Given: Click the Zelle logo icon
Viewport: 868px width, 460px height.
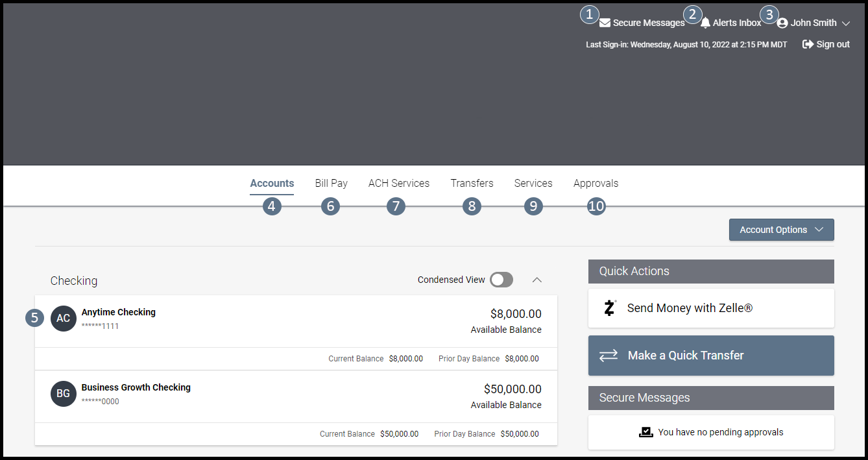Looking at the screenshot, I should coord(609,308).
